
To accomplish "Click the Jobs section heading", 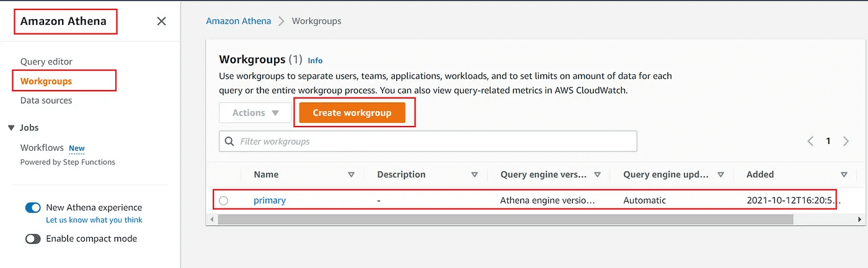I will [29, 127].
